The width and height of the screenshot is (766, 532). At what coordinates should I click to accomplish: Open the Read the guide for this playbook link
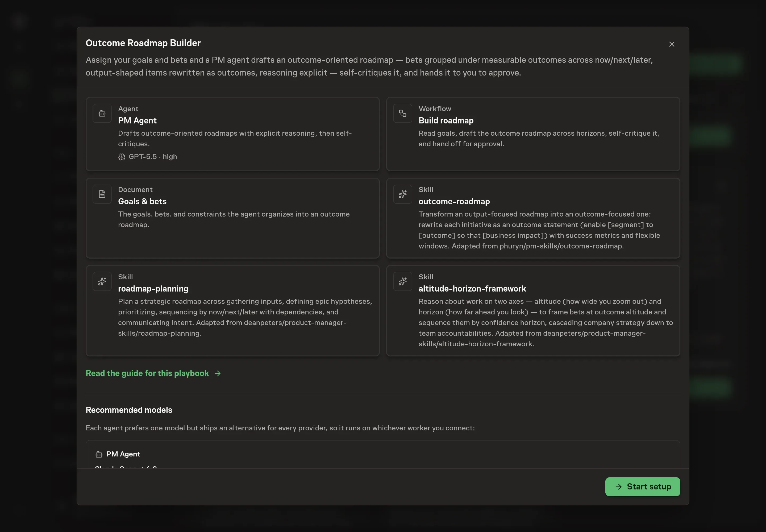coord(153,373)
